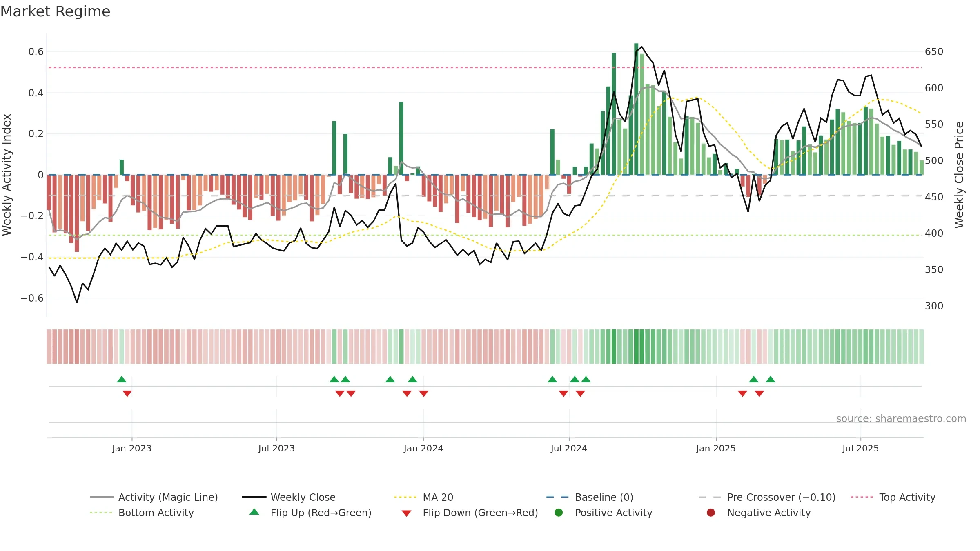Click gray dashed sample for Pre-Crossover
The height and width of the screenshot is (551, 980).
(710, 497)
